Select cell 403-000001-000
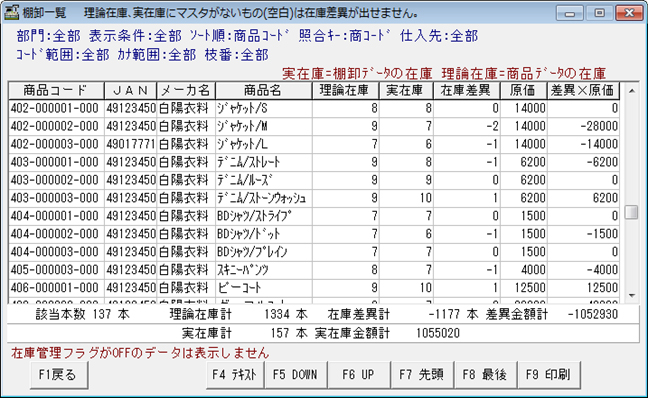 tap(56, 162)
